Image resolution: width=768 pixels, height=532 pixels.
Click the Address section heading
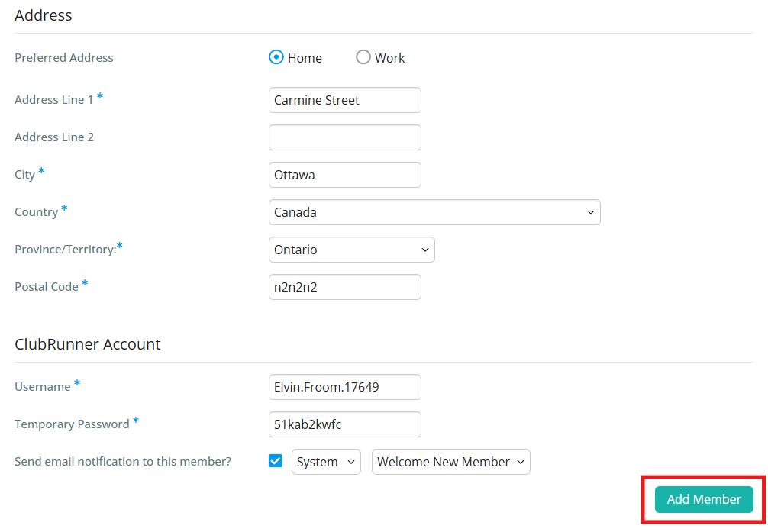[x=43, y=15]
